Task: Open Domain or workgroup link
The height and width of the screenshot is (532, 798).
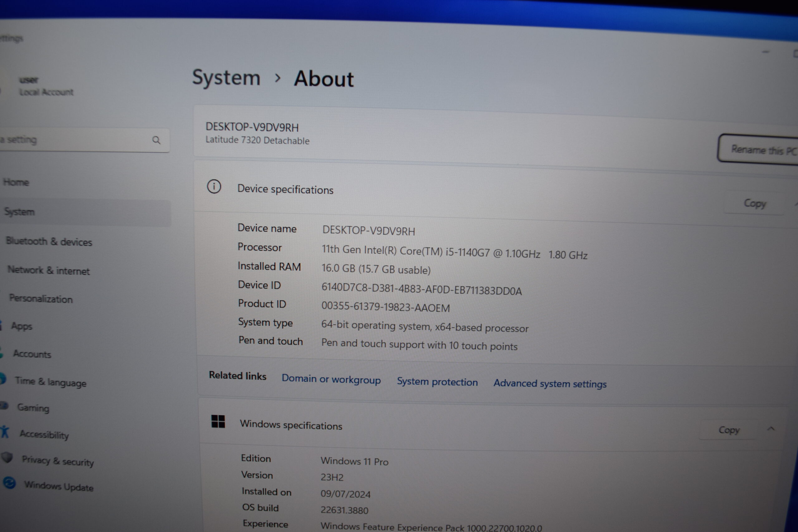Action: (x=331, y=379)
